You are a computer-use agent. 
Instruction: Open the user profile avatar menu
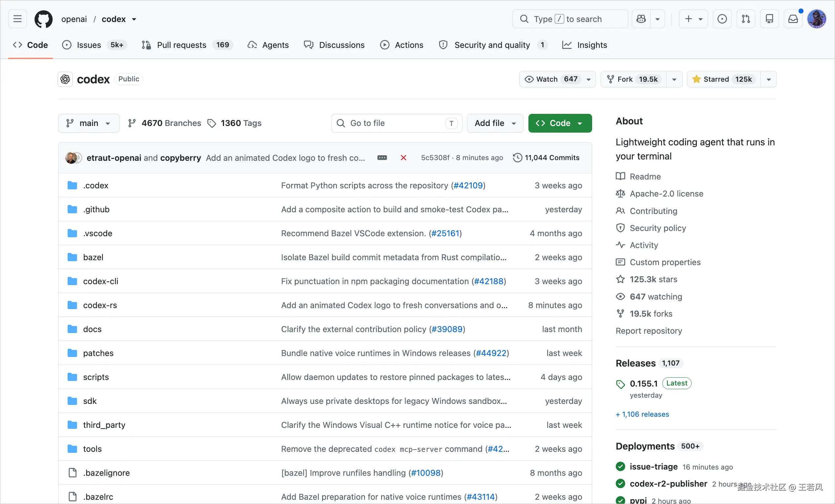click(817, 19)
